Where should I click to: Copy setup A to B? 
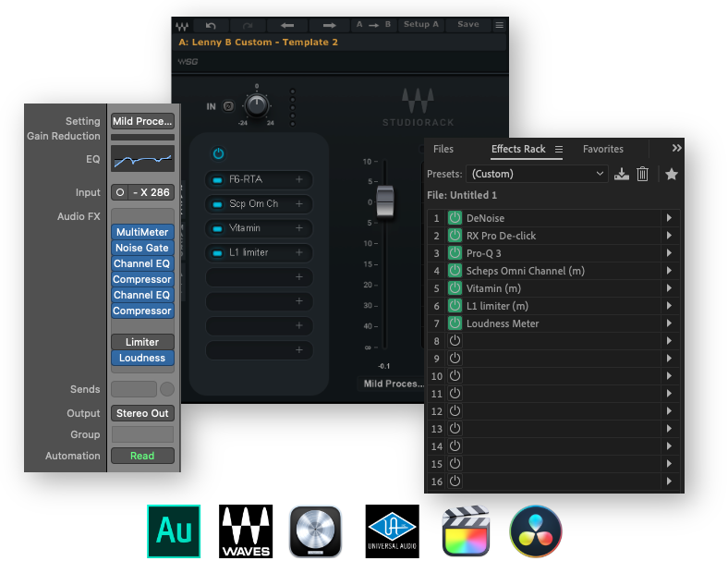(x=373, y=25)
